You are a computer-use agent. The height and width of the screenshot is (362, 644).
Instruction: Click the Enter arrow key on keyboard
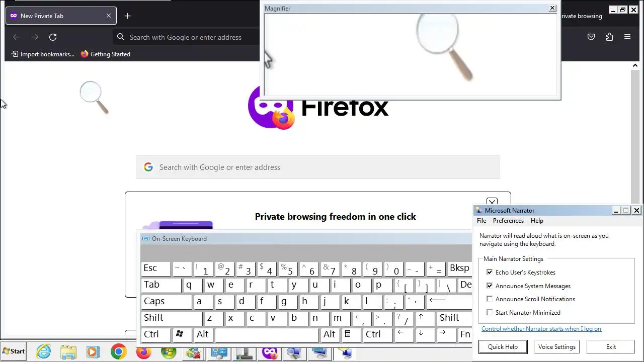(x=449, y=302)
